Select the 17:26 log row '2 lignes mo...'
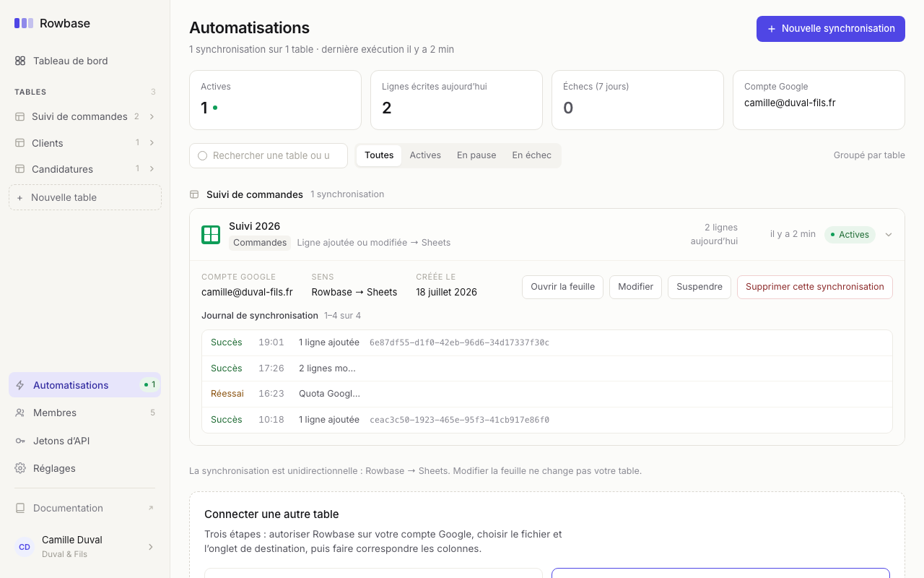Viewport: 924px width, 578px height. pos(547,368)
